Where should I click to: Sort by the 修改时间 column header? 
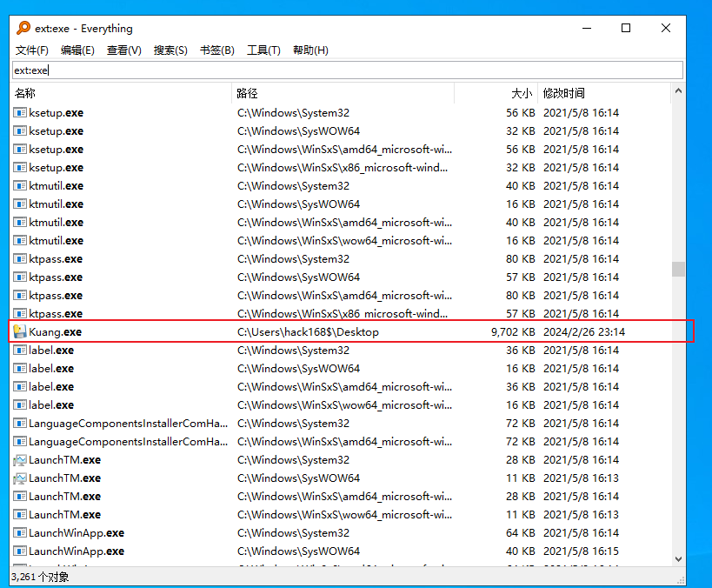pyautogui.click(x=604, y=93)
